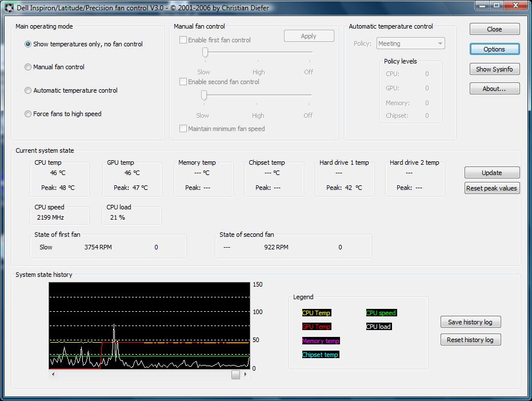Click the GPU temp peak value '47 °C'
This screenshot has height=401, width=532.
pyautogui.click(x=140, y=188)
